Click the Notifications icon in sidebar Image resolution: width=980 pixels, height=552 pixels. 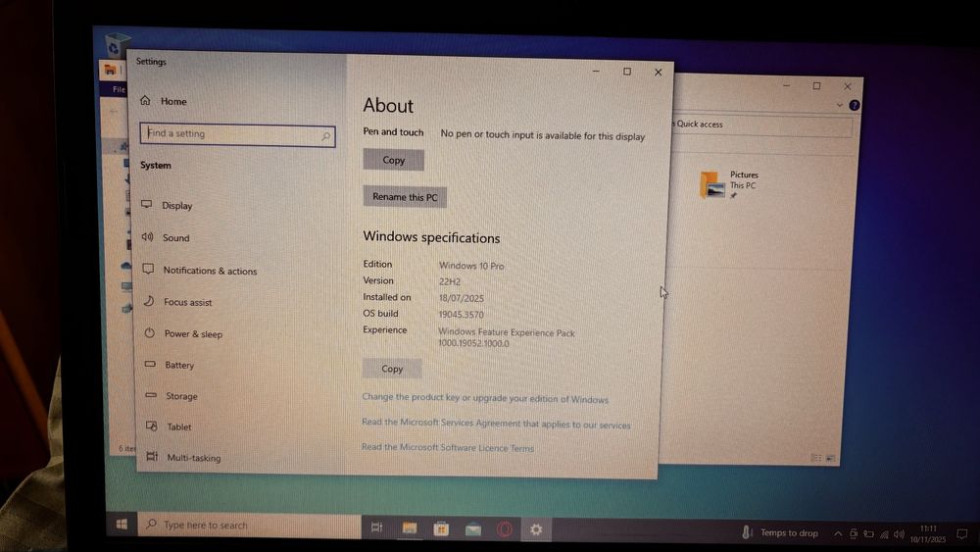point(148,269)
